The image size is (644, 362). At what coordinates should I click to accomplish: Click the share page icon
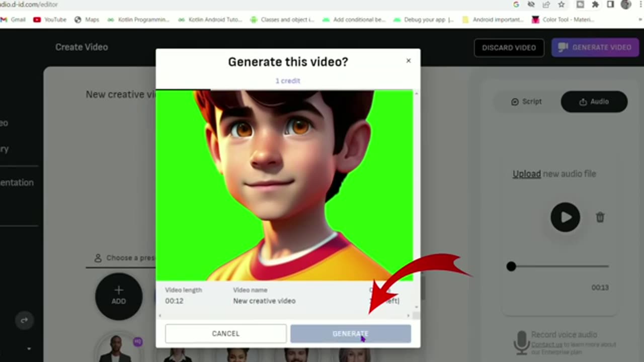(546, 5)
